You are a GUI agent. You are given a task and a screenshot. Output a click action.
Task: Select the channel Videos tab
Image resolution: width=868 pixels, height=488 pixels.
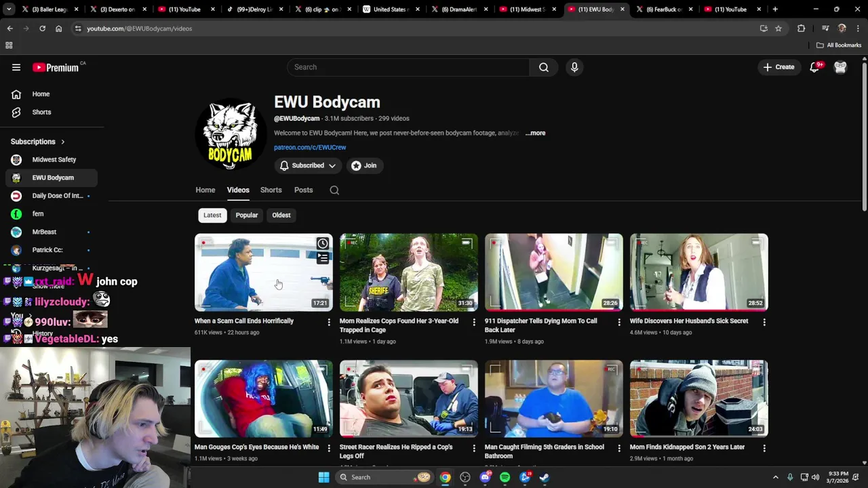(x=238, y=190)
